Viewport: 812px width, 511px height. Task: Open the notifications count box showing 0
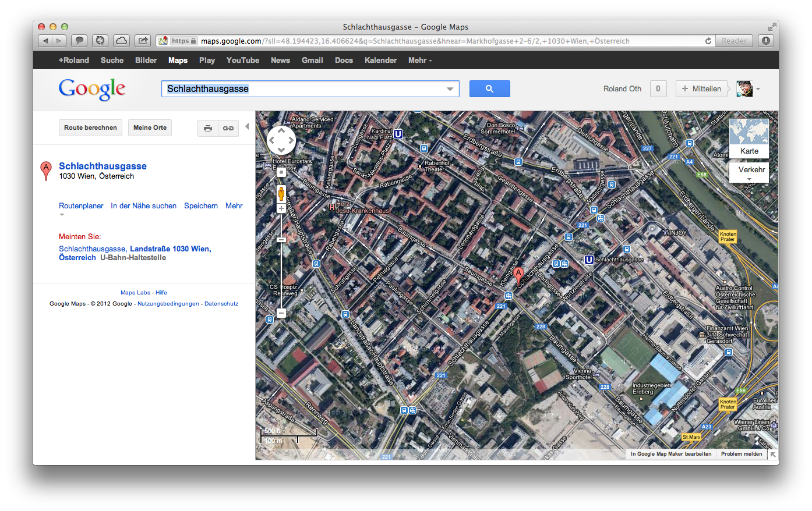658,88
